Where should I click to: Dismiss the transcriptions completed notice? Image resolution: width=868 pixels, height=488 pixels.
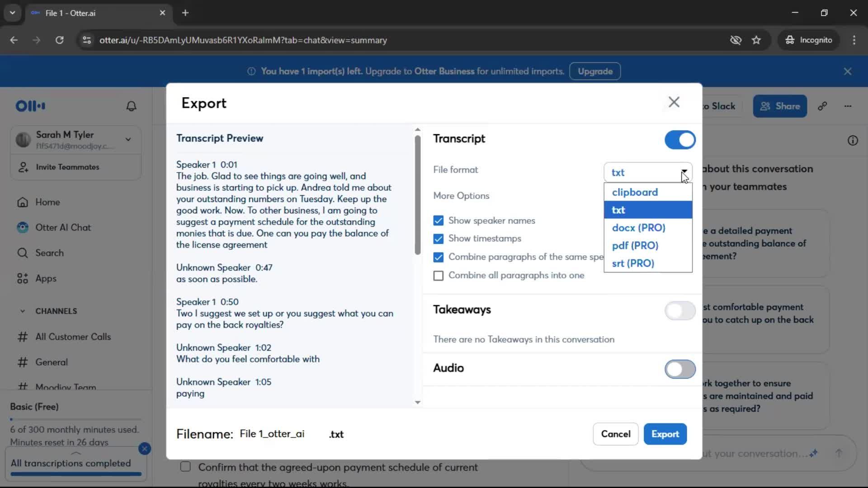click(145, 449)
